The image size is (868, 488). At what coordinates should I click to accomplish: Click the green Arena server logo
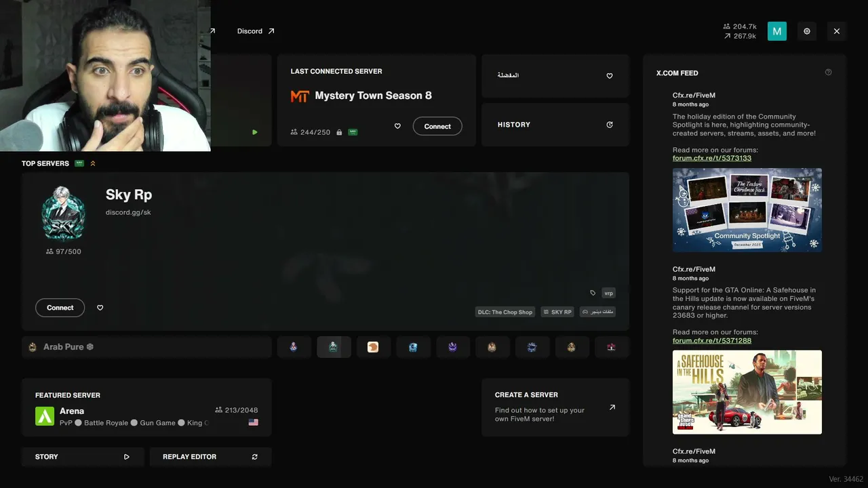[45, 416]
